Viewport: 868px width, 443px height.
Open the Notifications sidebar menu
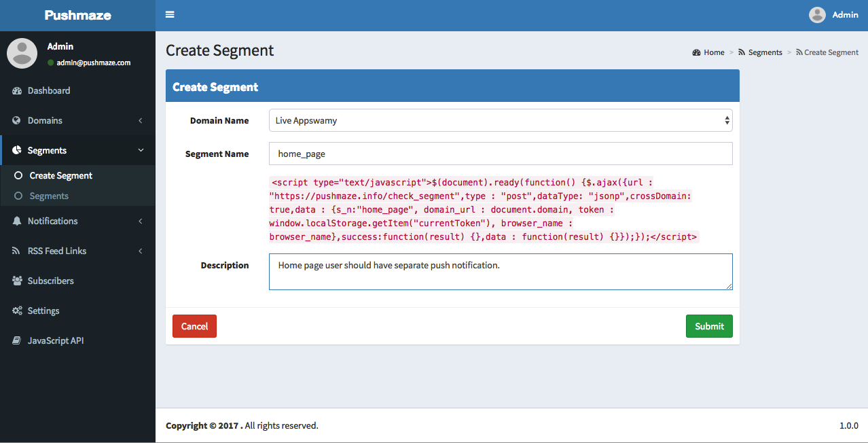coord(77,221)
